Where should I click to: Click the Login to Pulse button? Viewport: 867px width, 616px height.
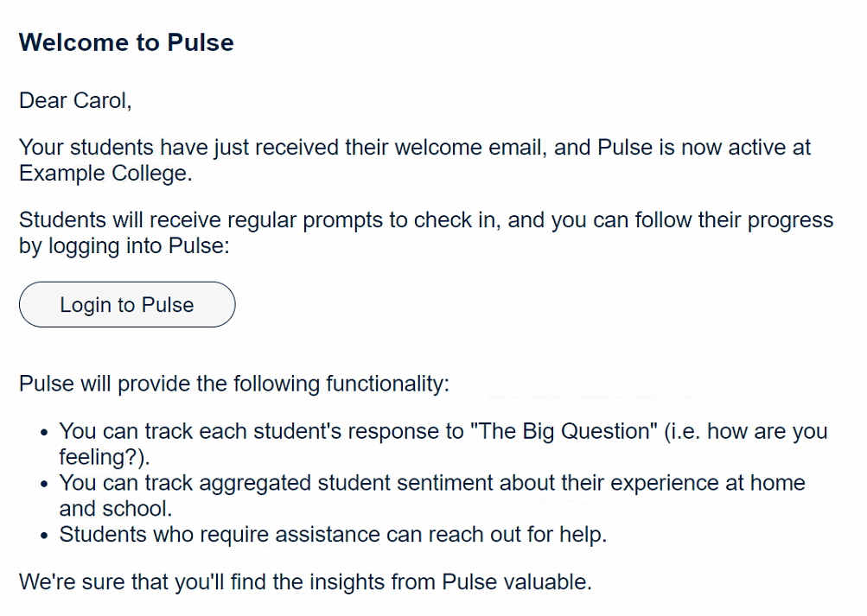coord(127,304)
